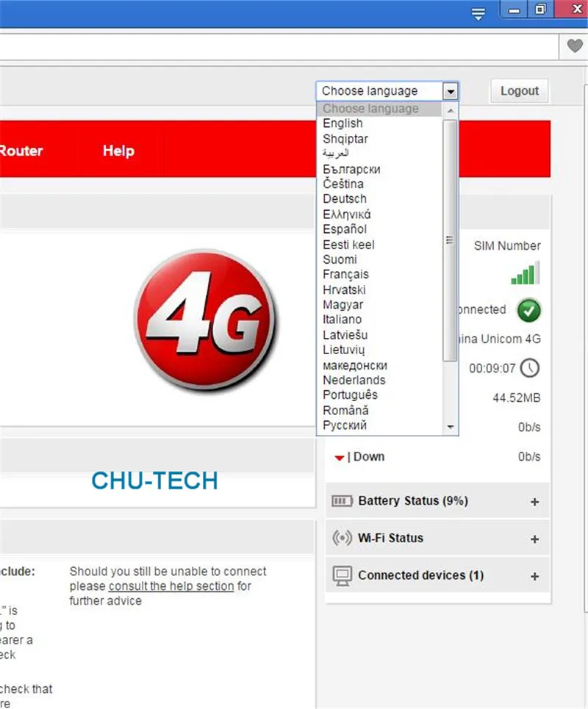Screen dimensions: 588x709
Task: Click the Logout button
Action: (x=519, y=91)
